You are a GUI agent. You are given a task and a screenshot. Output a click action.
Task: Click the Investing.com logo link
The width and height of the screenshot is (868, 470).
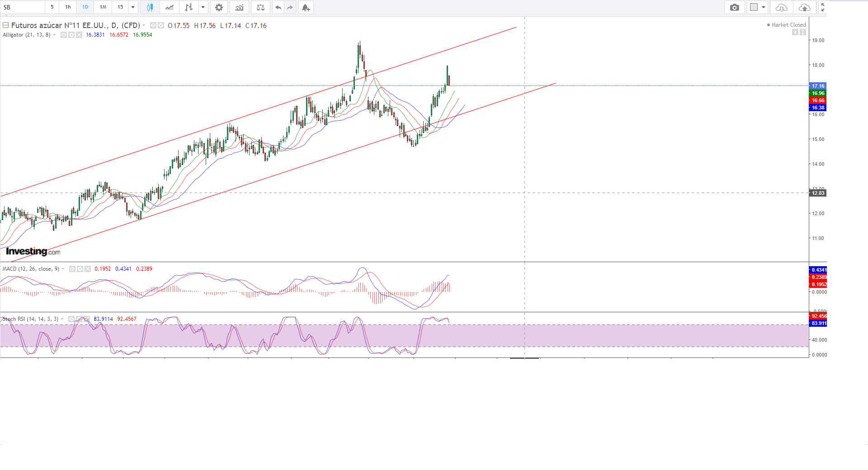(33, 251)
